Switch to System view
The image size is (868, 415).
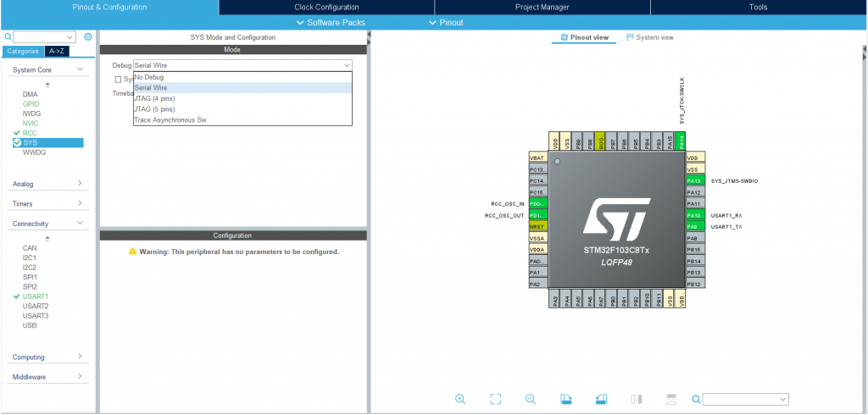click(649, 37)
